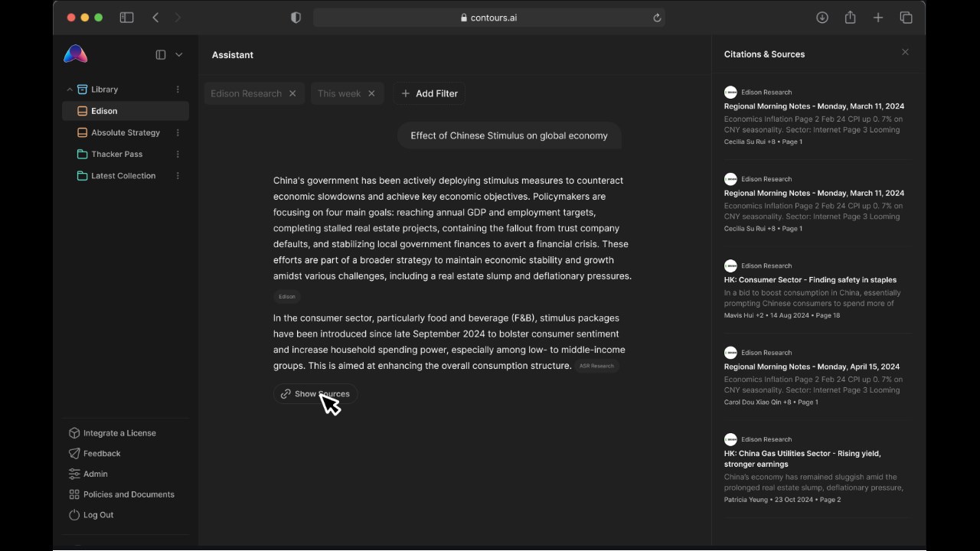Click the Show Sources button
This screenshot has height=551, width=980.
tap(315, 394)
